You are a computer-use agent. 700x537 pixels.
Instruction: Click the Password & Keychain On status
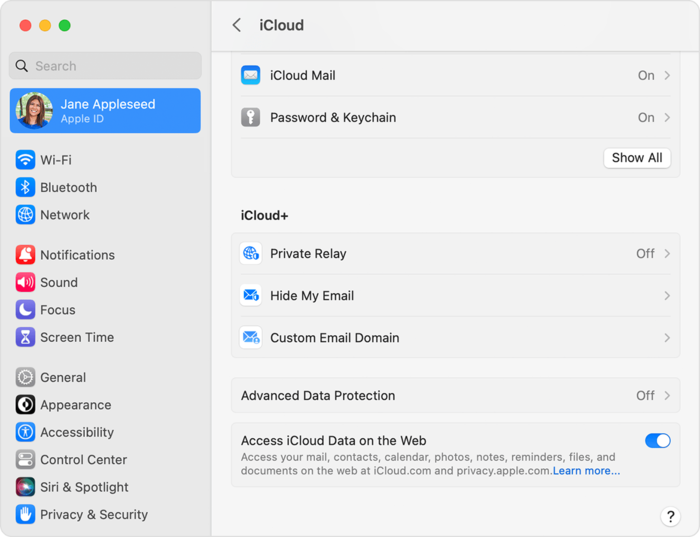(x=646, y=117)
